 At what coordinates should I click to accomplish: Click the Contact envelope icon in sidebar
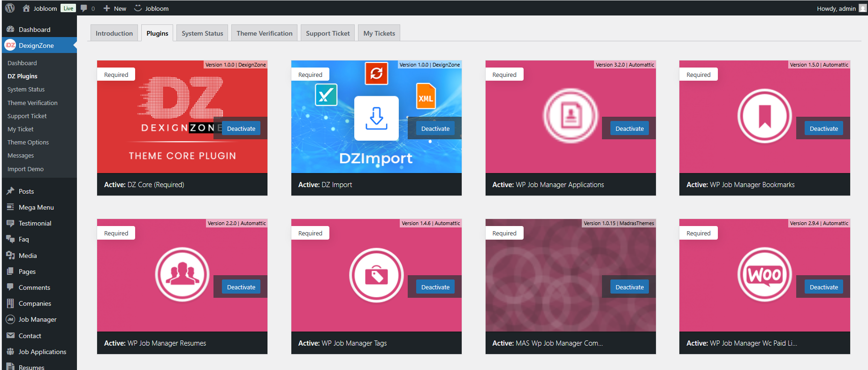click(10, 336)
